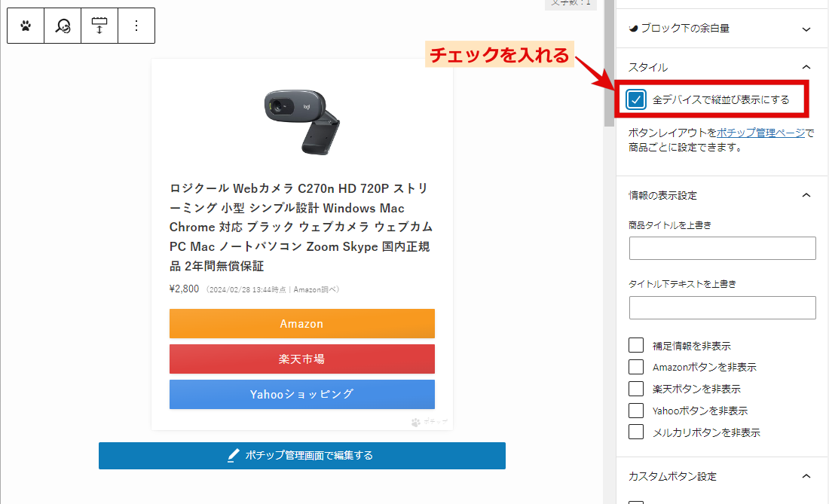
Task: Click ポチップ管理画面で編集する button
Action: [302, 455]
